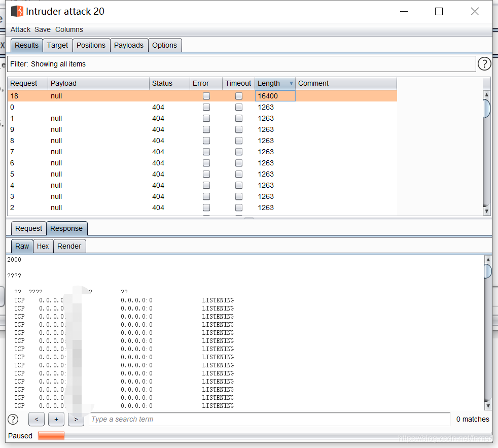Screen dimensions: 498x448
Task: Select the Hex view tab
Action: [x=43, y=246]
